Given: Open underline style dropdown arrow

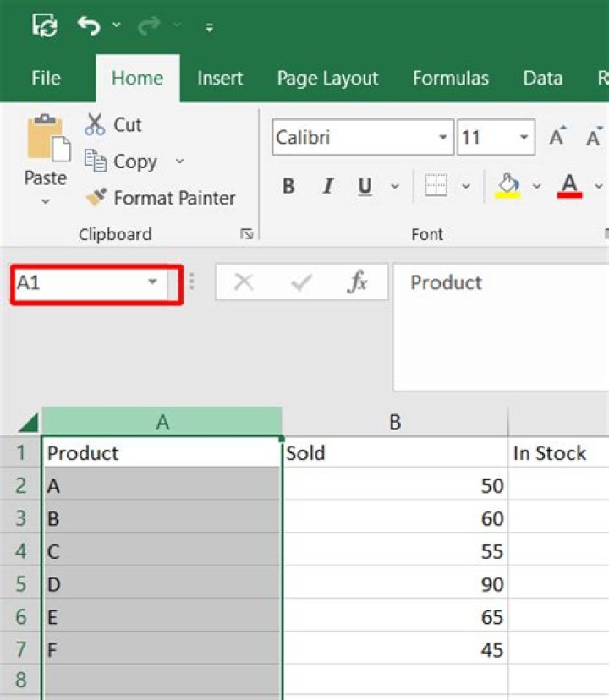Looking at the screenshot, I should [x=395, y=186].
